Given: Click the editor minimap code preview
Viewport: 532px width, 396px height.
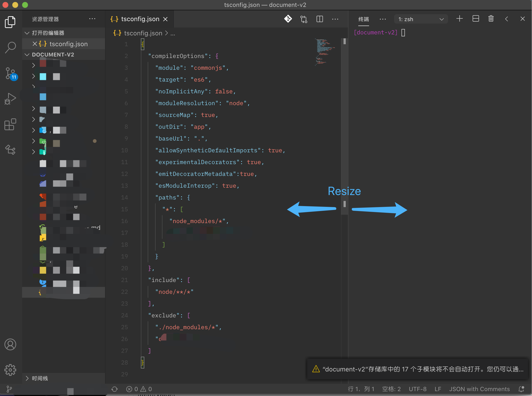Looking at the screenshot, I should (x=326, y=52).
